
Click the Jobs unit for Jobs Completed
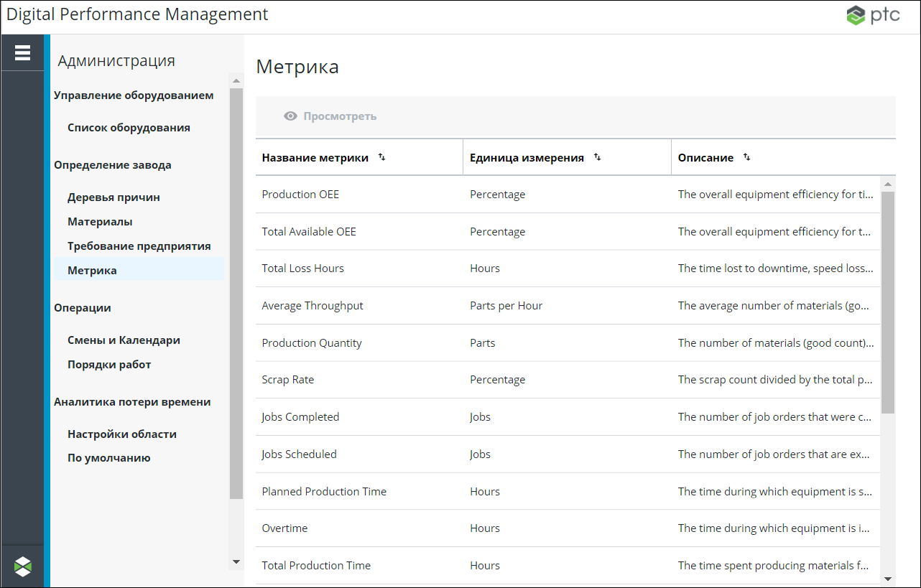coord(481,417)
